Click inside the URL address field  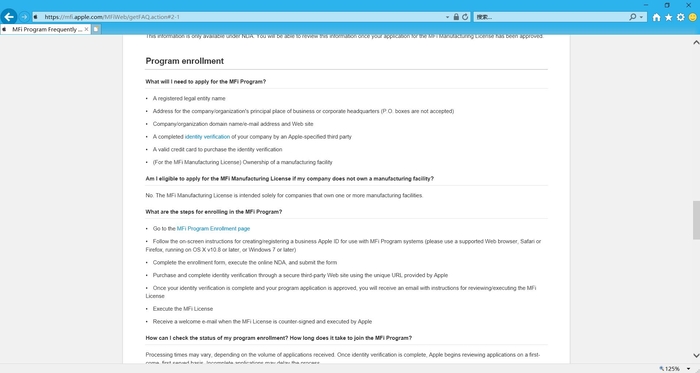point(241,17)
